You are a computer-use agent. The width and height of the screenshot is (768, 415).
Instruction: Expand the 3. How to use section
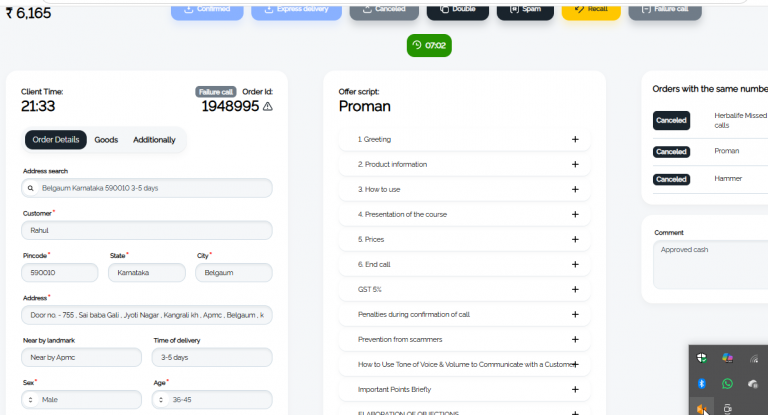click(464, 190)
